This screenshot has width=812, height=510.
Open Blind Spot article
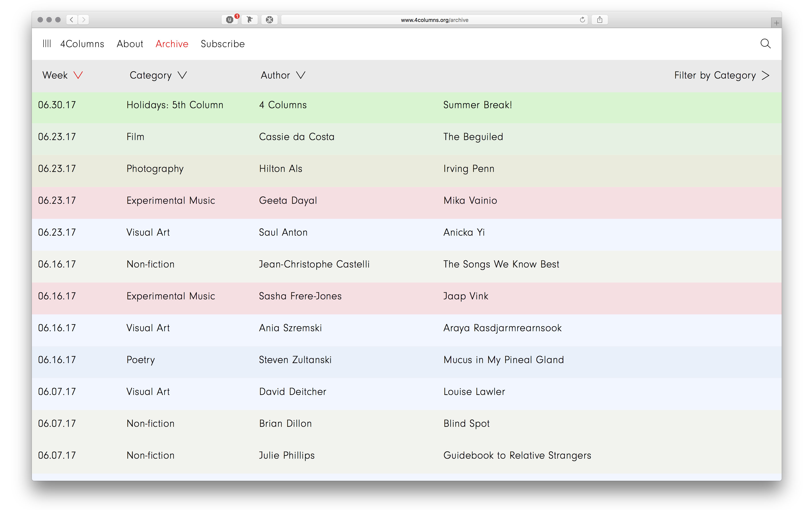coord(466,424)
